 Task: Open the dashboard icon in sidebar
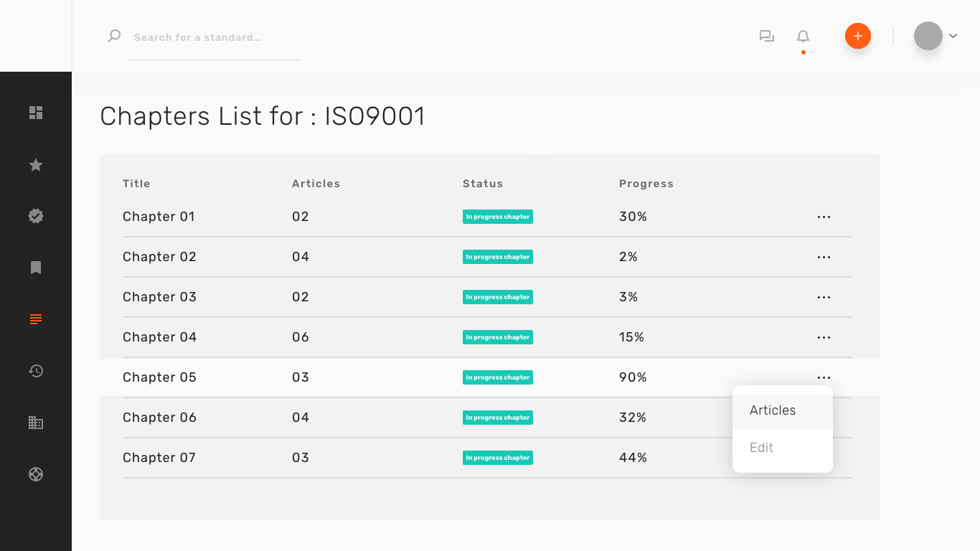tap(36, 113)
